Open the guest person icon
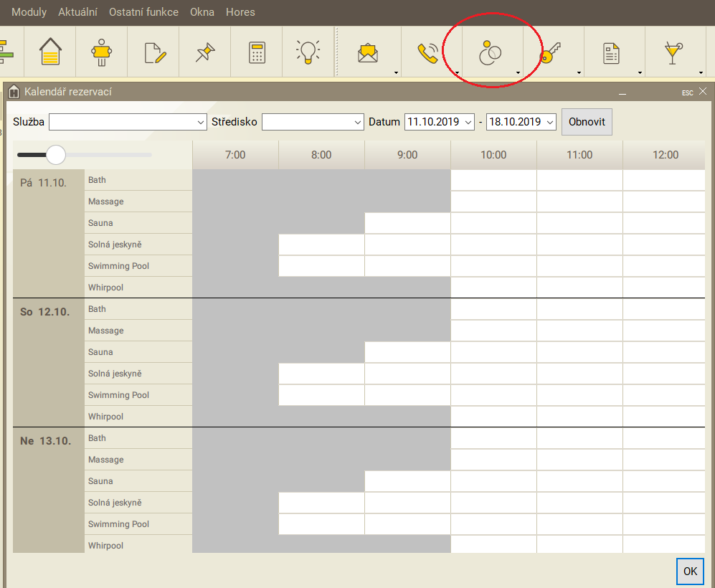The image size is (715, 588). pos(102,52)
